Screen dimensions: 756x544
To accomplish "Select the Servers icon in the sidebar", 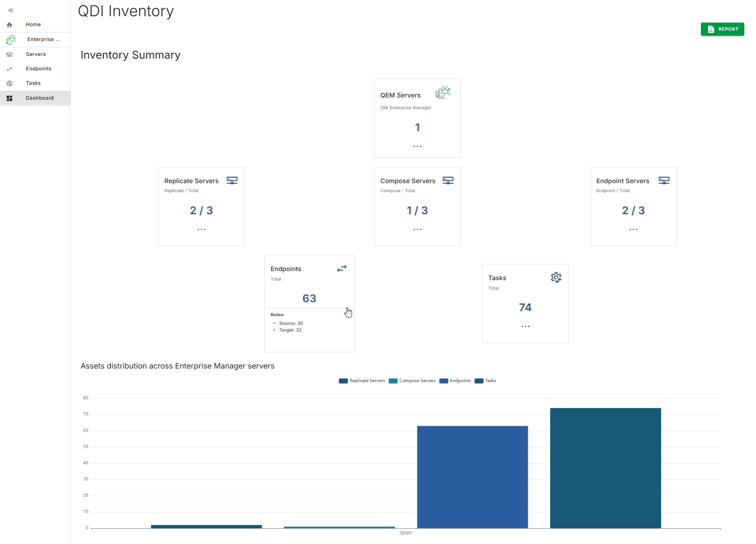I will 10,54.
